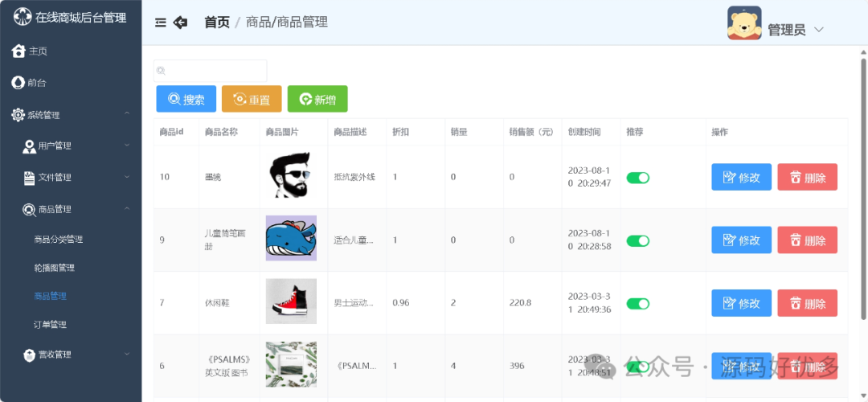Click the home icon beside 主页
The height and width of the screenshot is (402, 868).
click(18, 51)
